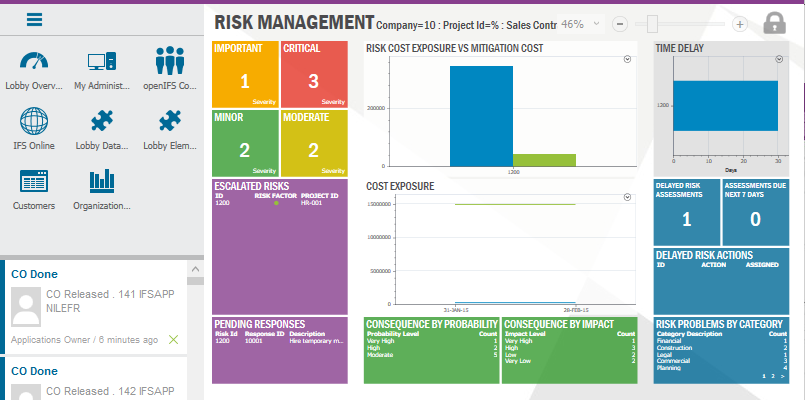Expand Time Delay chart options chevron
This screenshot has width=805, height=400.
click(778, 60)
